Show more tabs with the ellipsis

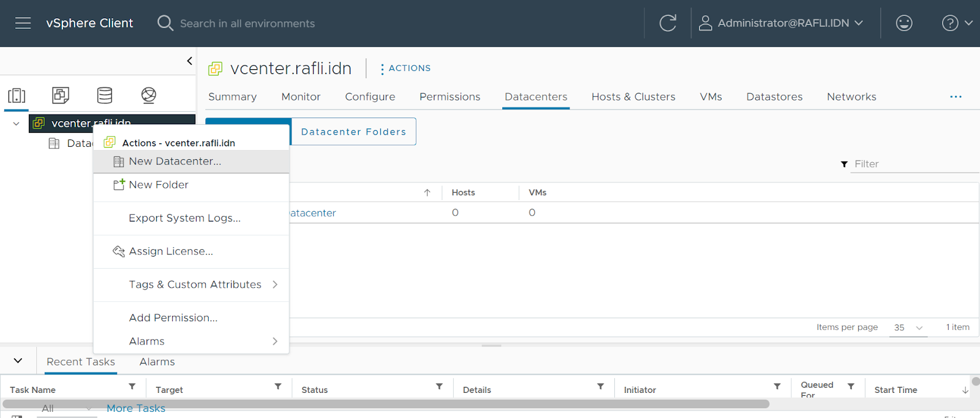point(956,97)
